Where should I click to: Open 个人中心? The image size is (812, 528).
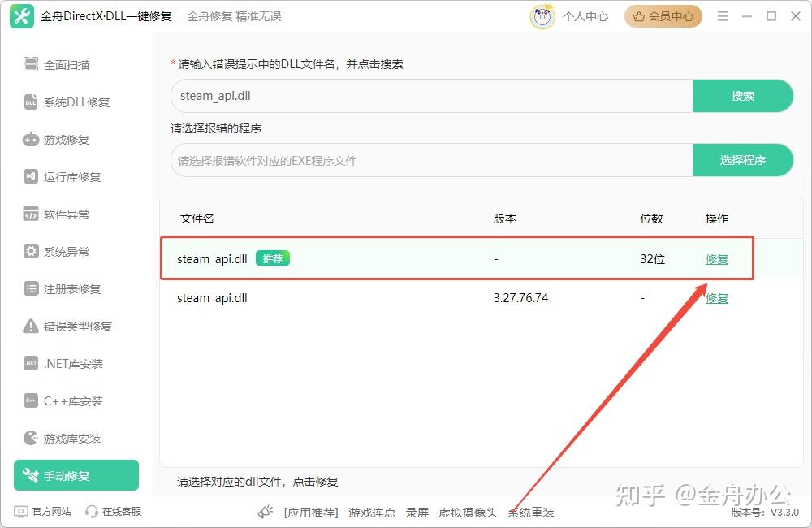(585, 16)
